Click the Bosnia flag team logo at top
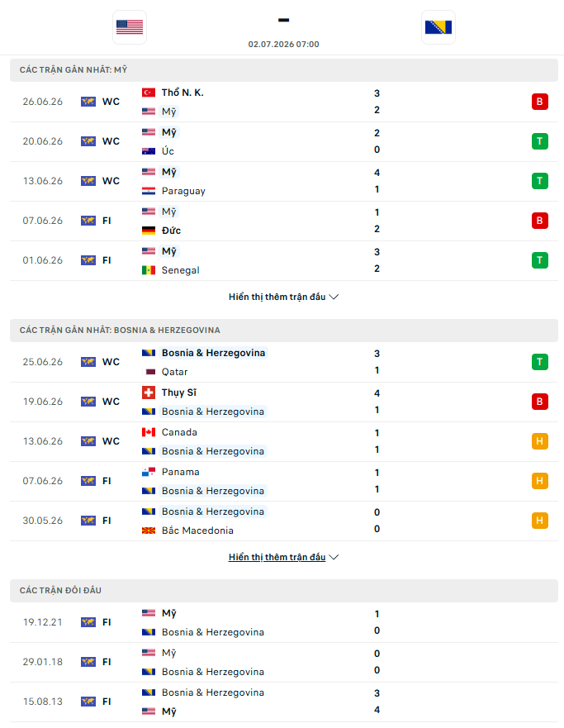Screen dimensions: 564x728 (438, 27)
